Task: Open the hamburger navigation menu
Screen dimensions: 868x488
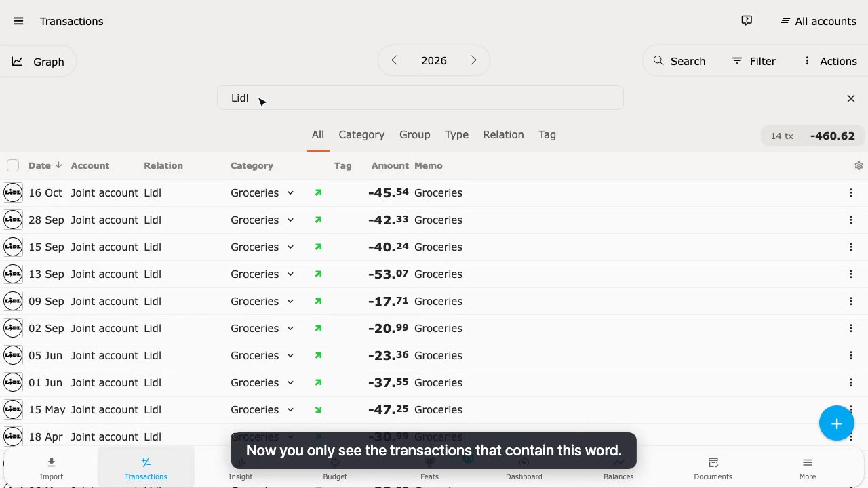Action: [x=18, y=21]
